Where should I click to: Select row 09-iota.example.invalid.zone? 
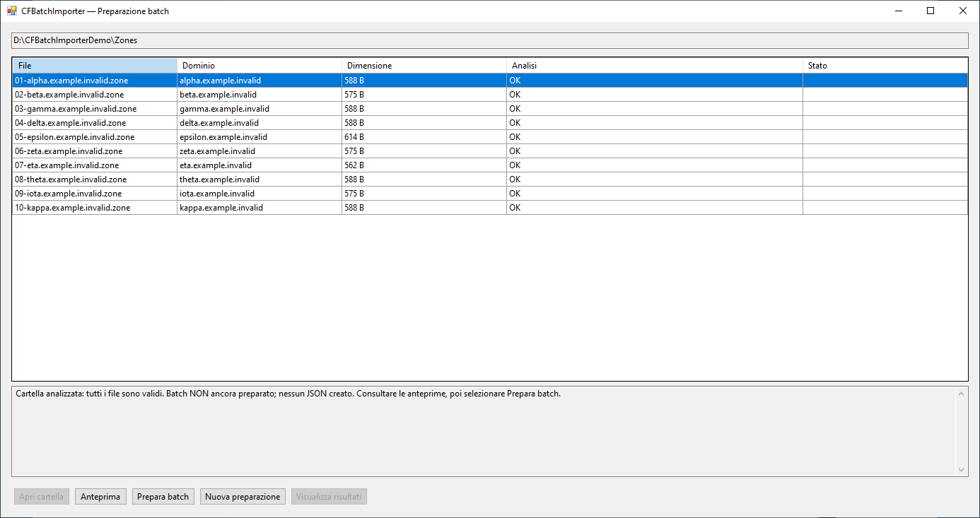pyautogui.click(x=490, y=194)
